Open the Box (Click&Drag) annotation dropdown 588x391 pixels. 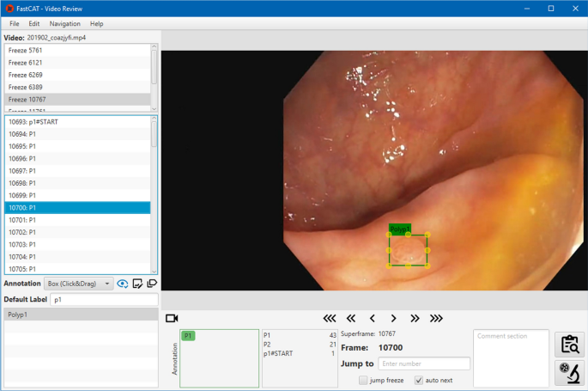pos(79,284)
